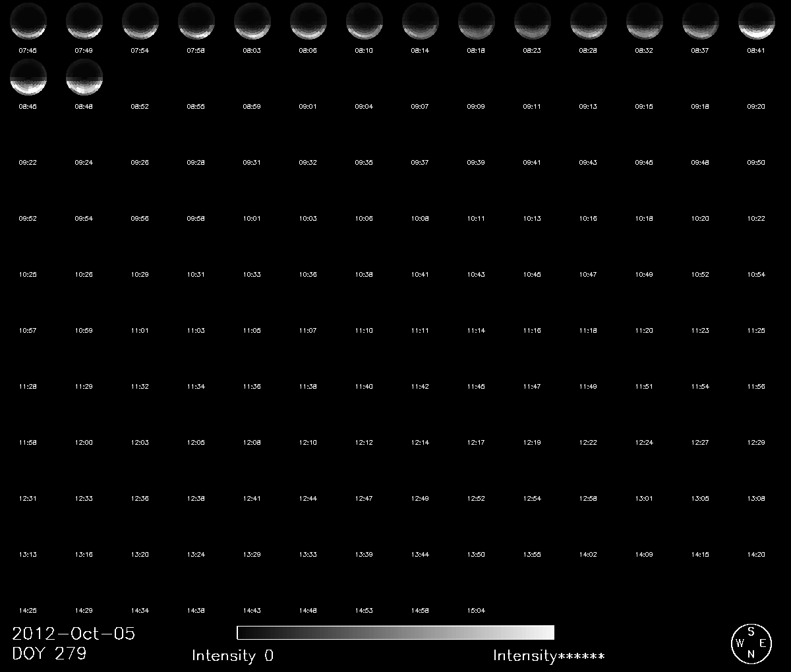Image resolution: width=791 pixels, height=672 pixels.
Task: Select the 13:13 timestamp
Action: 28,554
